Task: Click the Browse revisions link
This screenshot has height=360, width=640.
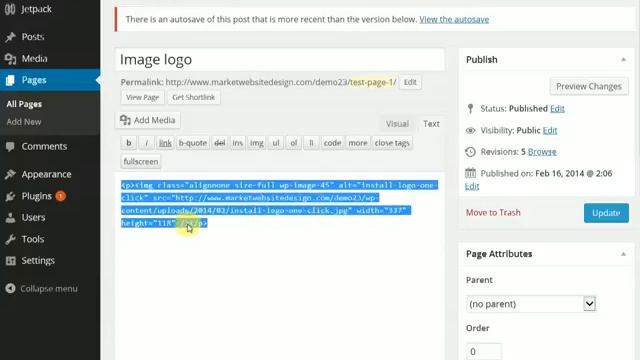Action: tap(542, 152)
